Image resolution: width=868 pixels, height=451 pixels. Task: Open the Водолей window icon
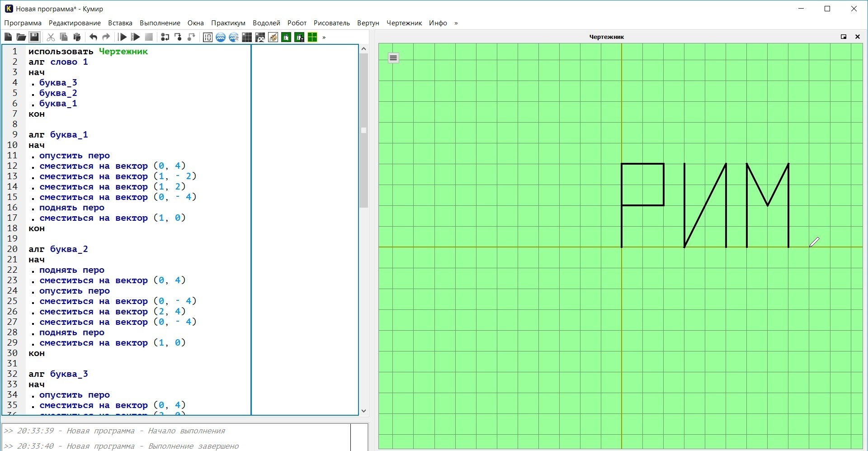pyautogui.click(x=221, y=37)
